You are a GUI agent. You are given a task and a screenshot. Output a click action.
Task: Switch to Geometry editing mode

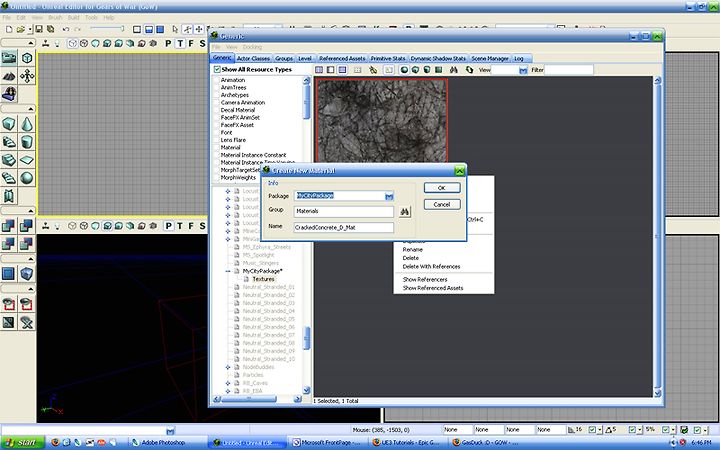[x=27, y=58]
